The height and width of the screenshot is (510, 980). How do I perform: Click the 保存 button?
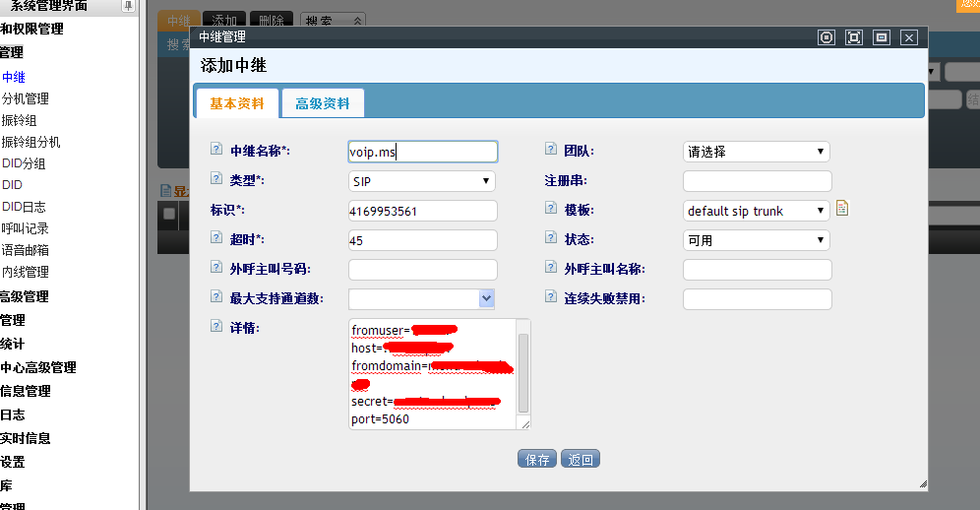pyautogui.click(x=537, y=460)
